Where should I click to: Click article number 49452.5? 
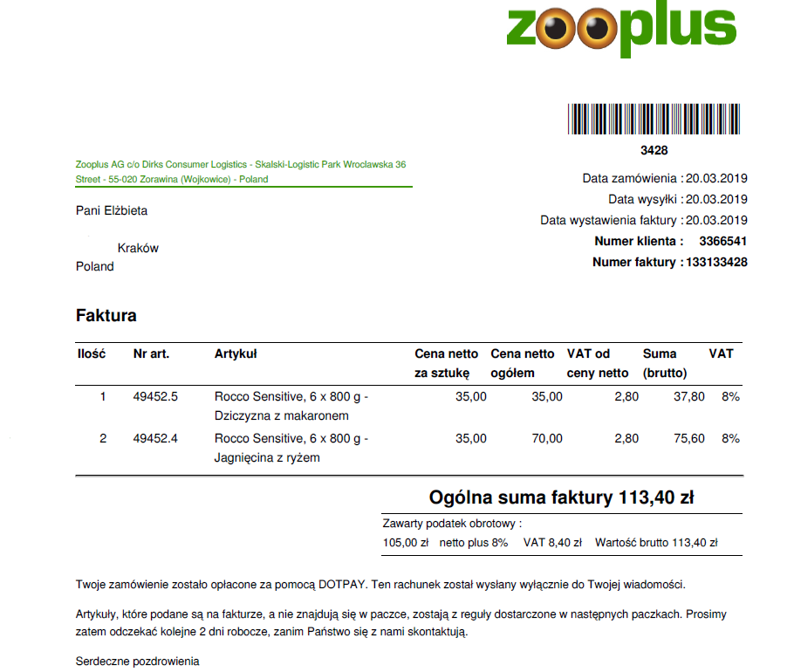pyautogui.click(x=155, y=396)
